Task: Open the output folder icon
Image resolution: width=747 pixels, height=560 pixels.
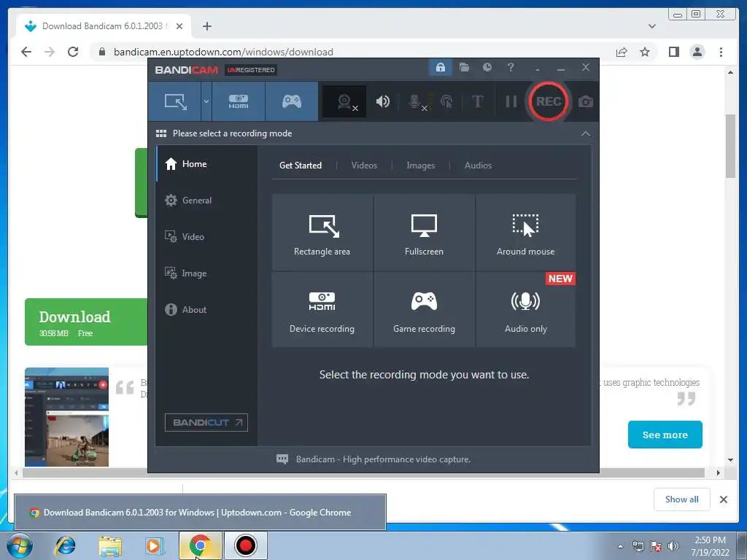Action: pyautogui.click(x=464, y=67)
